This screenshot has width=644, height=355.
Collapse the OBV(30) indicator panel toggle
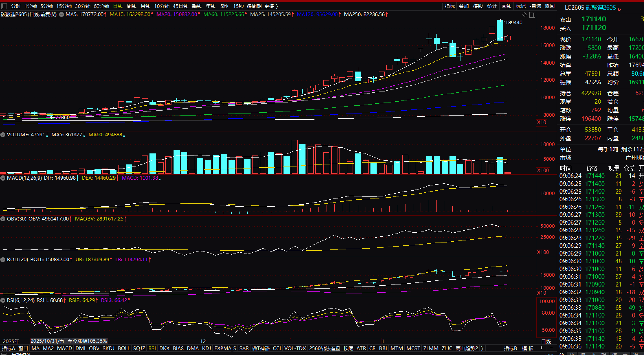pyautogui.click(x=3, y=219)
